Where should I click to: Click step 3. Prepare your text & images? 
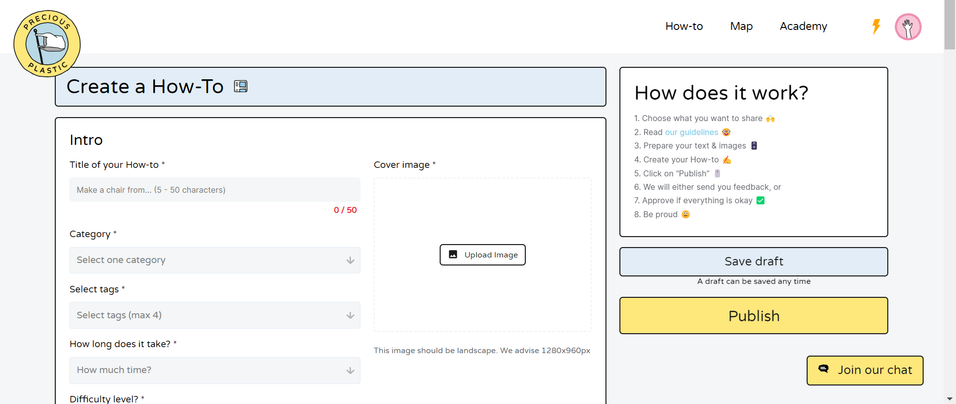tap(696, 146)
